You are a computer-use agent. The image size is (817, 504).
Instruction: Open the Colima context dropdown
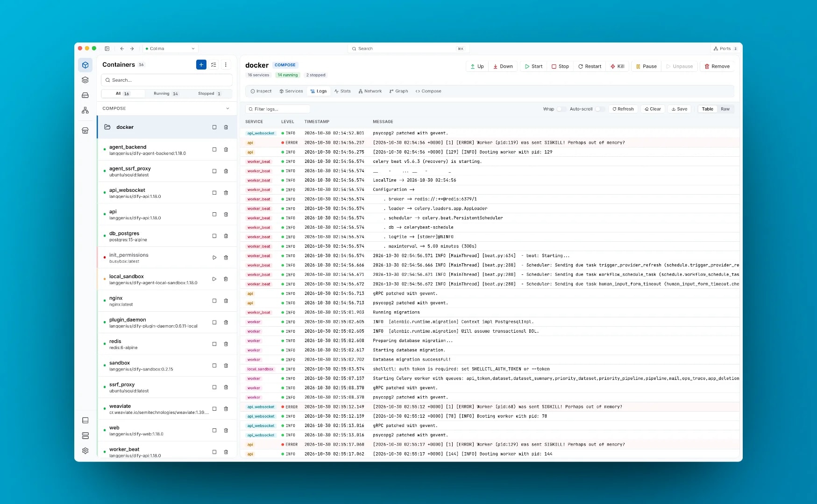click(171, 49)
